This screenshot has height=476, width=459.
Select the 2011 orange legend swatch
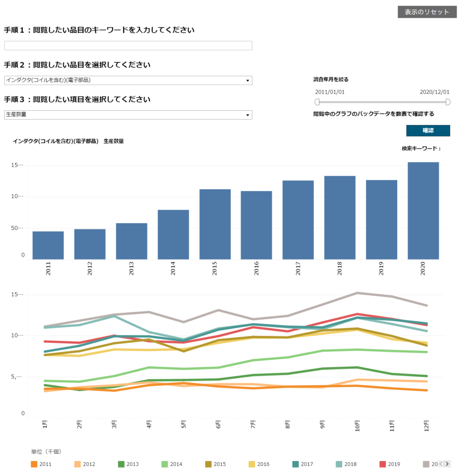(34, 464)
